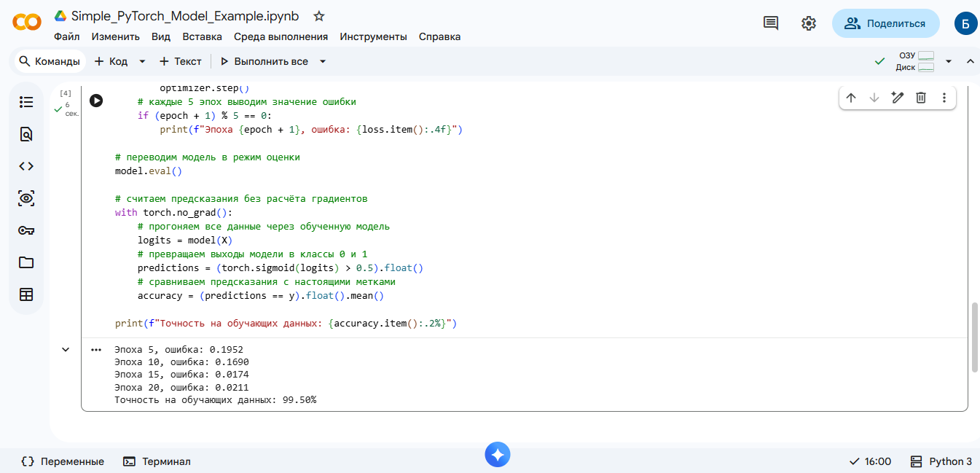Open the Вид menu
The height and width of the screenshot is (473, 980).
(161, 36)
